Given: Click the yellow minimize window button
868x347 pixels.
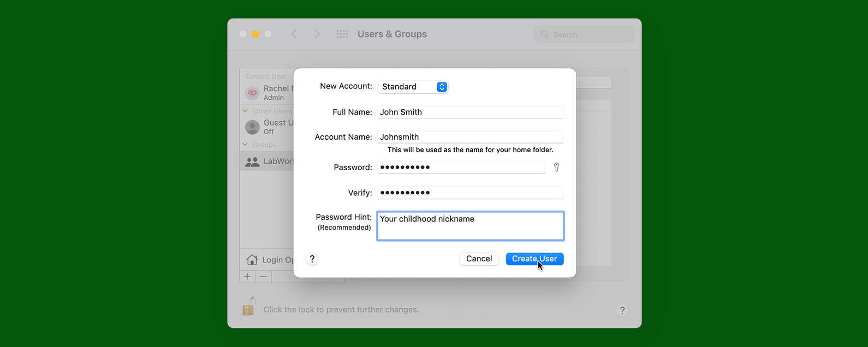Looking at the screenshot, I should pyautogui.click(x=255, y=34).
